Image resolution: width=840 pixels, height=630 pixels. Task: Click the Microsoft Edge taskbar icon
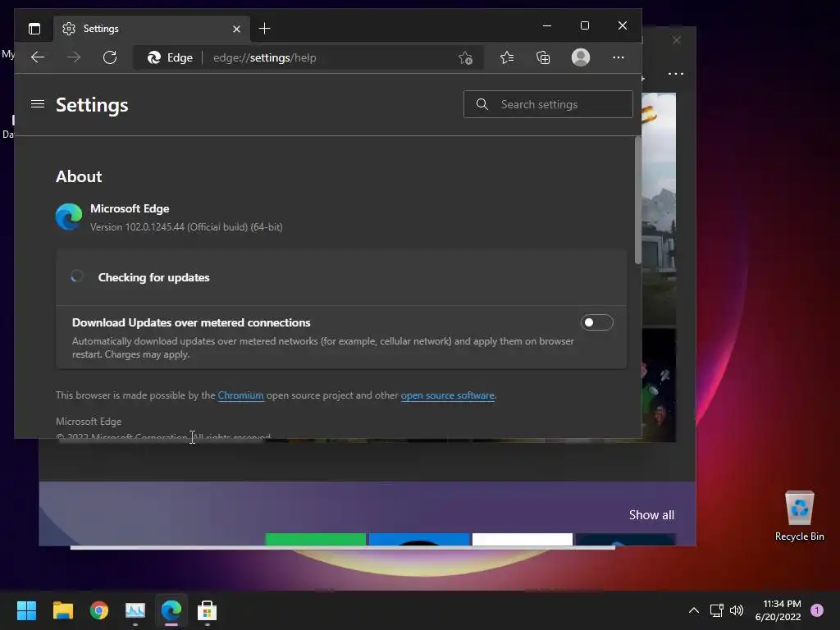coord(171,610)
